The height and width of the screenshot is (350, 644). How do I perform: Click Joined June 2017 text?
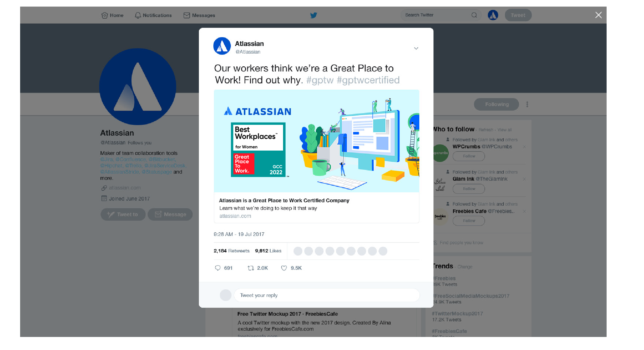point(129,199)
